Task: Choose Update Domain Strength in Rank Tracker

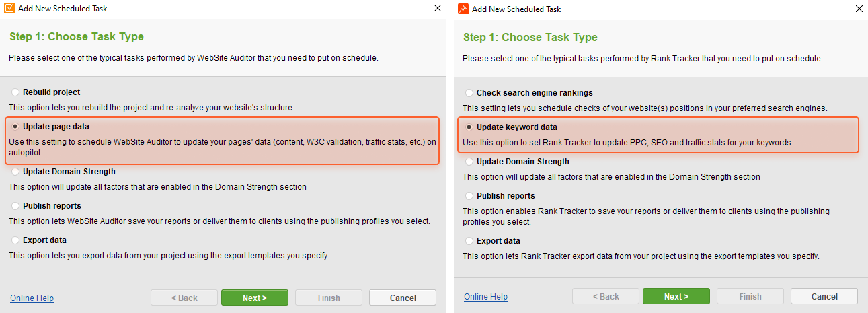Action: click(x=469, y=162)
